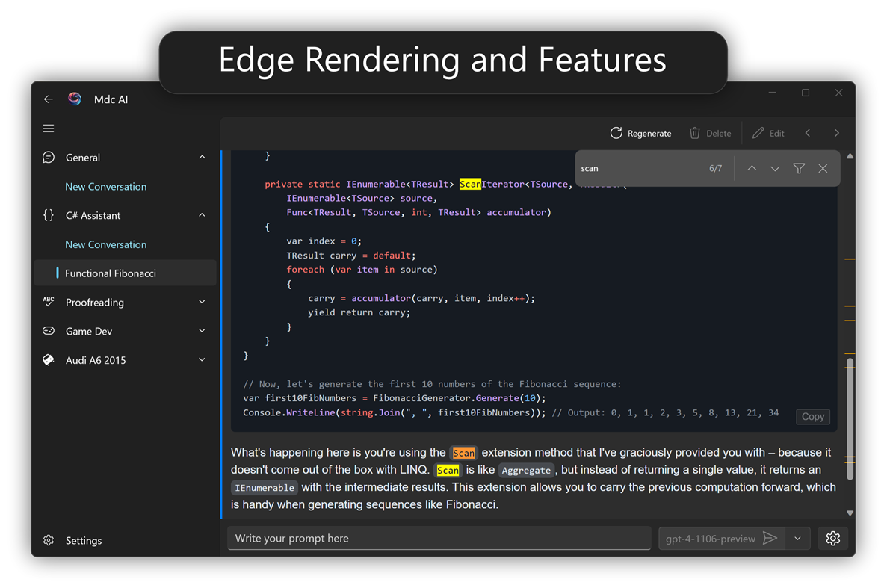Close the Mdc AI window
The height and width of the screenshot is (588, 887).
839,93
